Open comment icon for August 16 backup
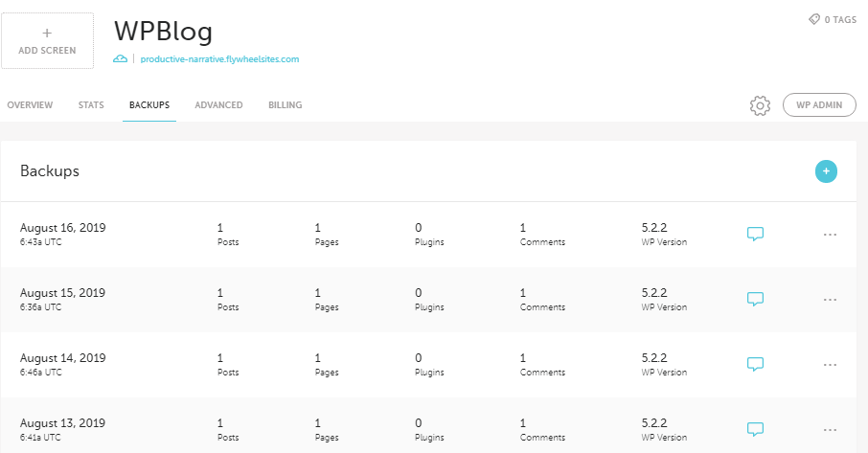 click(x=755, y=234)
